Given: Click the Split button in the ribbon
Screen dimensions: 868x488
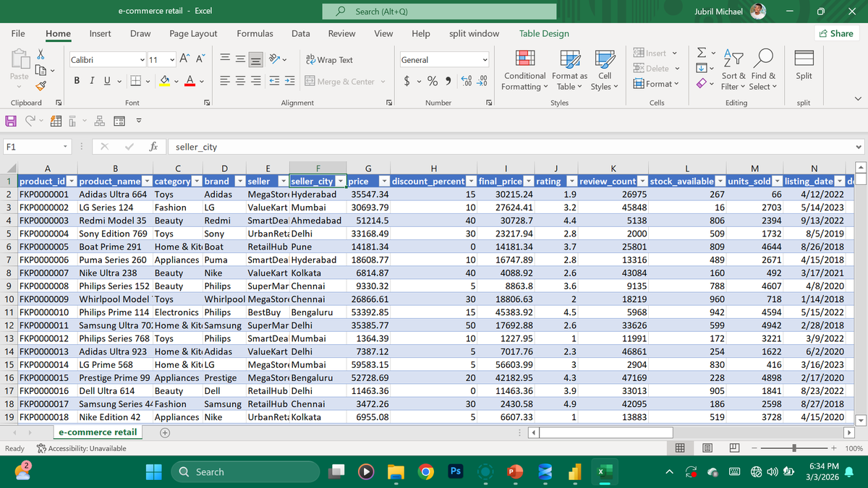Looking at the screenshot, I should pos(803,66).
